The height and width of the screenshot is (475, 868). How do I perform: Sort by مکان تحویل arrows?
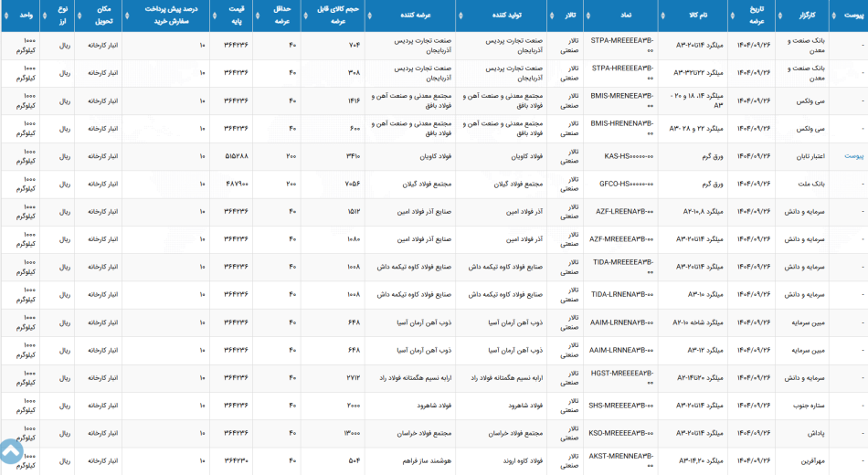pyautogui.click(x=79, y=16)
